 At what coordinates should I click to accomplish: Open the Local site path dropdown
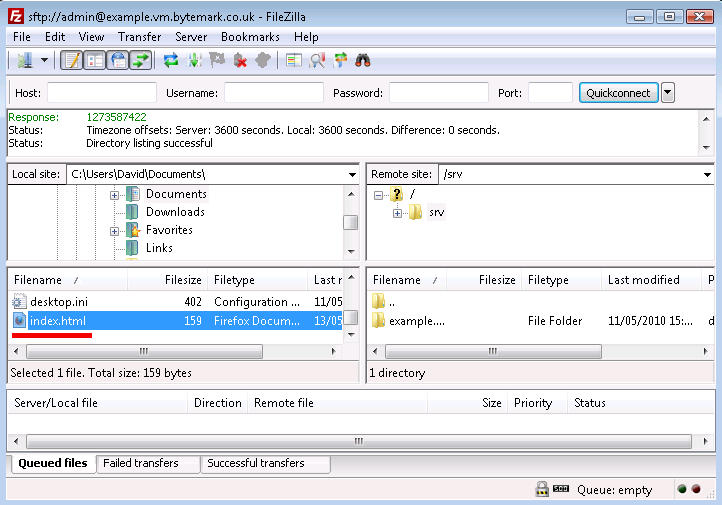pos(352,174)
